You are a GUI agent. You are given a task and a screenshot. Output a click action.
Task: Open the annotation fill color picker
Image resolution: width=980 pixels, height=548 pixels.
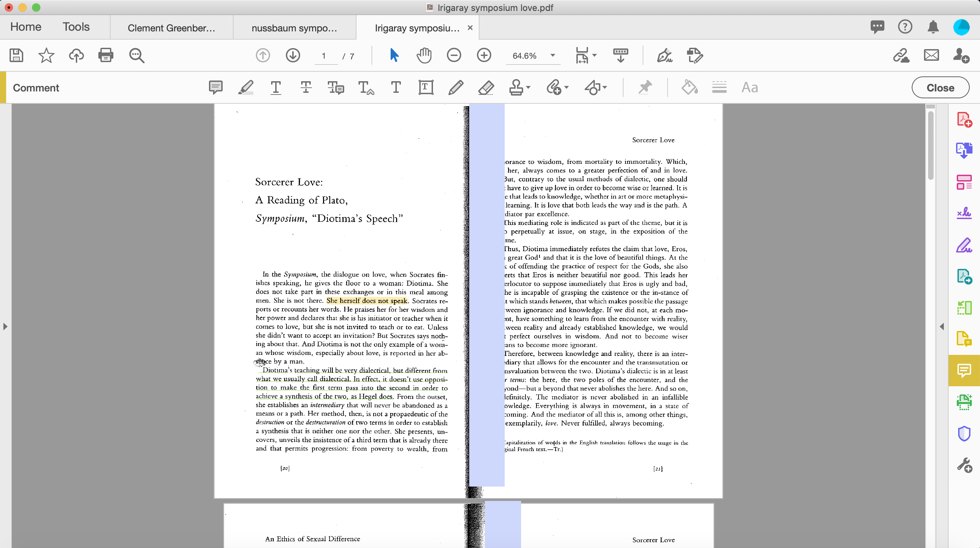click(689, 87)
